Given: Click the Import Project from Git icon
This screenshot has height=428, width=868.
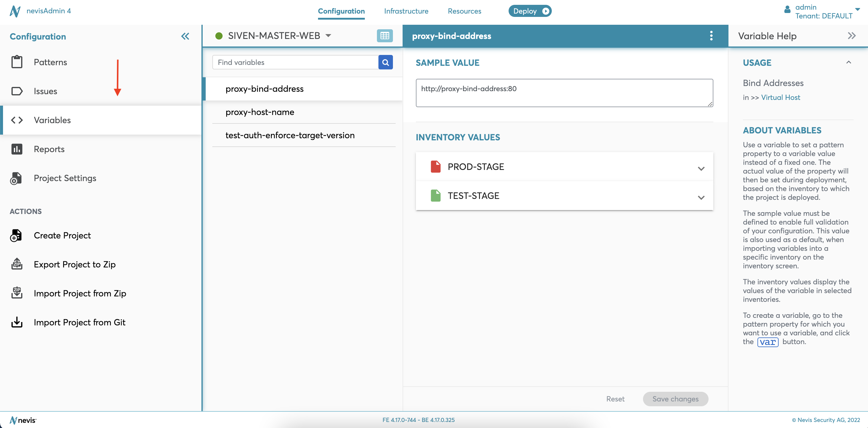Looking at the screenshot, I should pyautogui.click(x=17, y=322).
